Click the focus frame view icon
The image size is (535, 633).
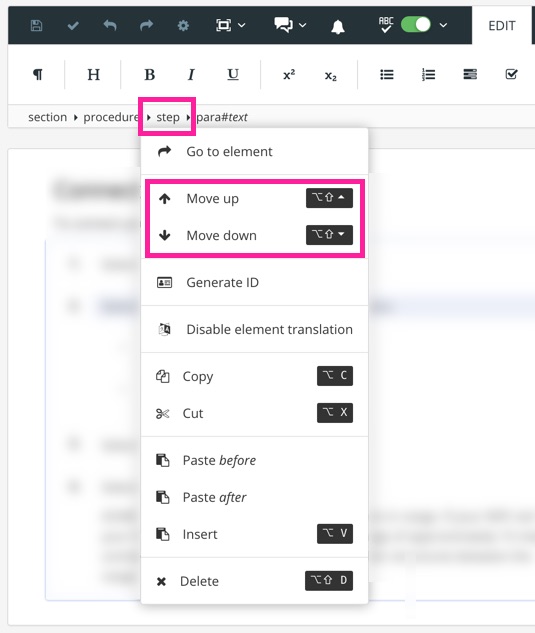point(224,25)
